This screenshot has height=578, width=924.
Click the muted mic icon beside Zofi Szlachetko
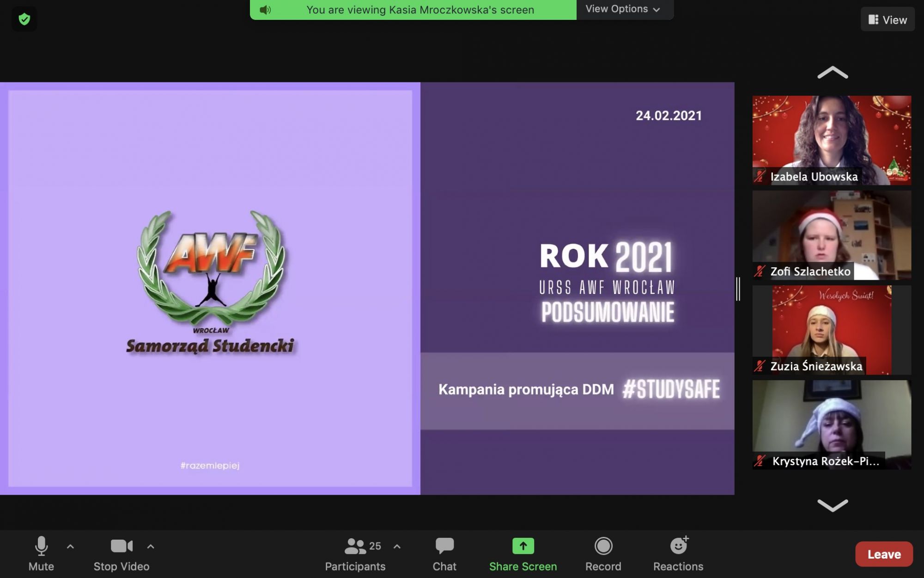[760, 271]
